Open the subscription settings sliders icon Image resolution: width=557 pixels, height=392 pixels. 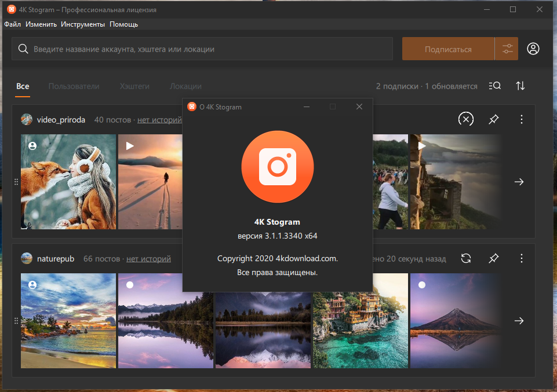[507, 49]
